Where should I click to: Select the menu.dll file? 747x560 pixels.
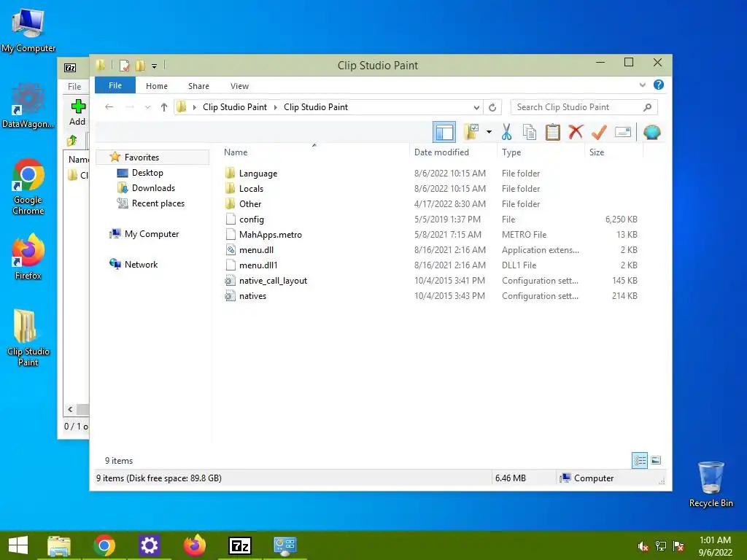[x=256, y=249]
